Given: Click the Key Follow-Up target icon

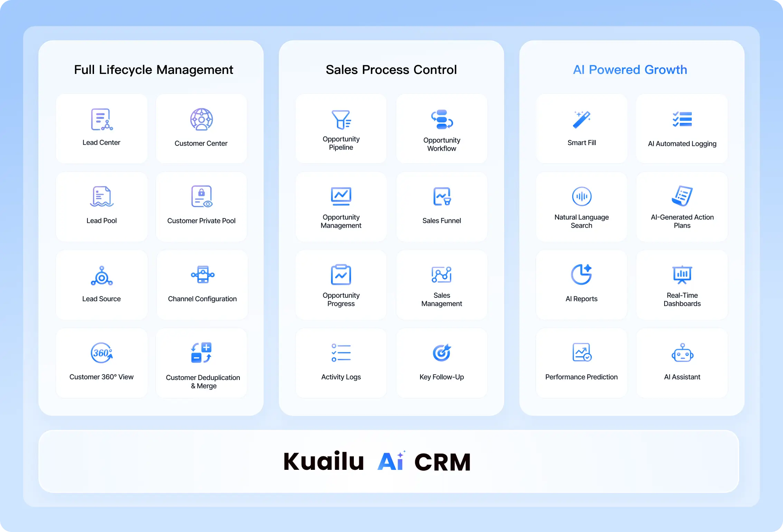Looking at the screenshot, I should 442,353.
